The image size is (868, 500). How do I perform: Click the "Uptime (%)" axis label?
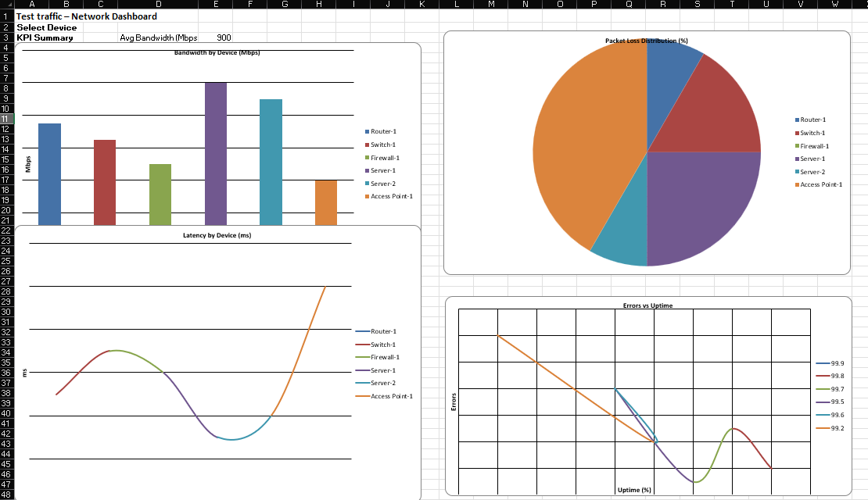(635, 489)
